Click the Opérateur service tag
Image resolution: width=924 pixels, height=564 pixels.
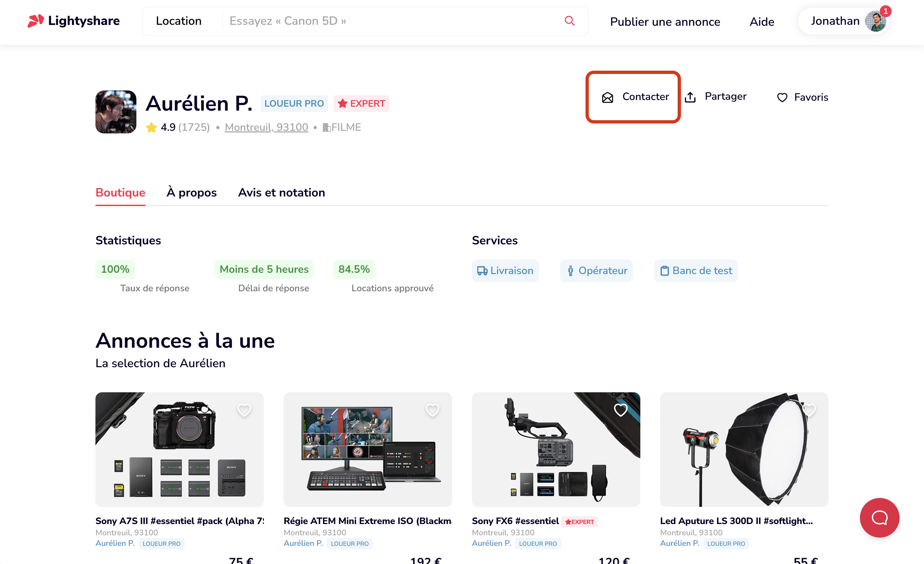click(x=596, y=271)
